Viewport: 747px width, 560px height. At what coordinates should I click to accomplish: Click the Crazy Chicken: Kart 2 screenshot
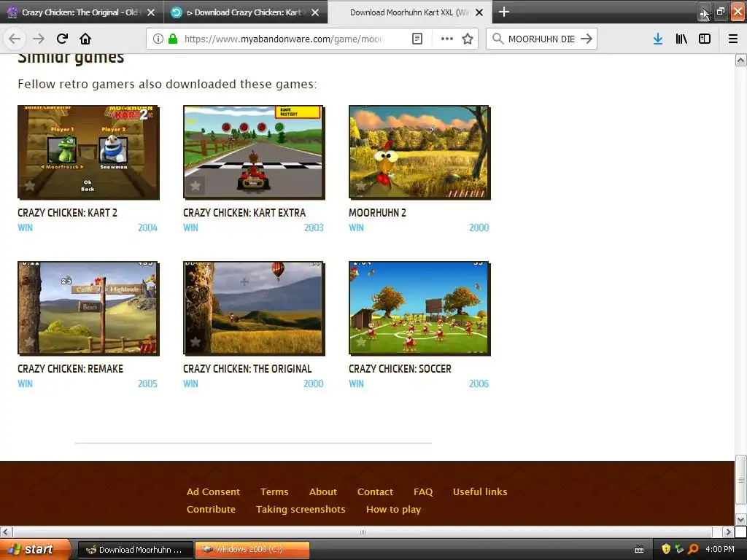(88, 152)
